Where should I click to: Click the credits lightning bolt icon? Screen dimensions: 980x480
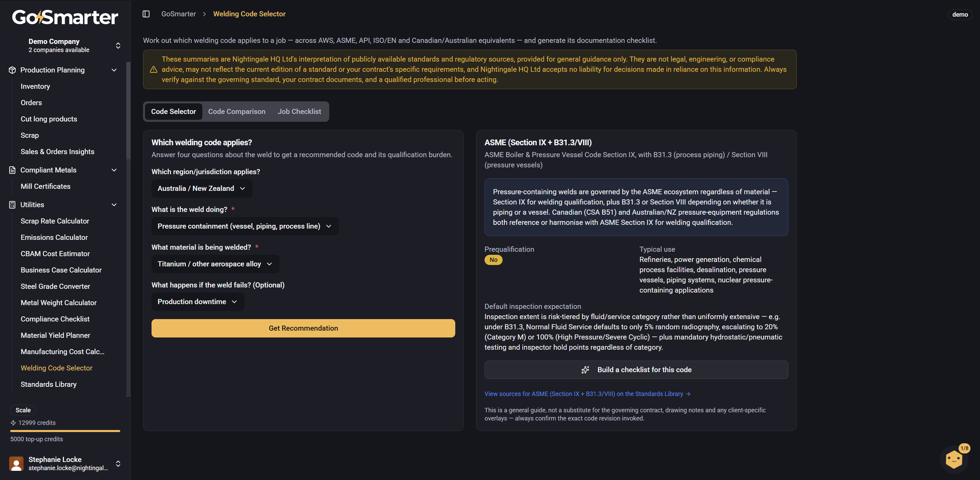[x=13, y=423]
